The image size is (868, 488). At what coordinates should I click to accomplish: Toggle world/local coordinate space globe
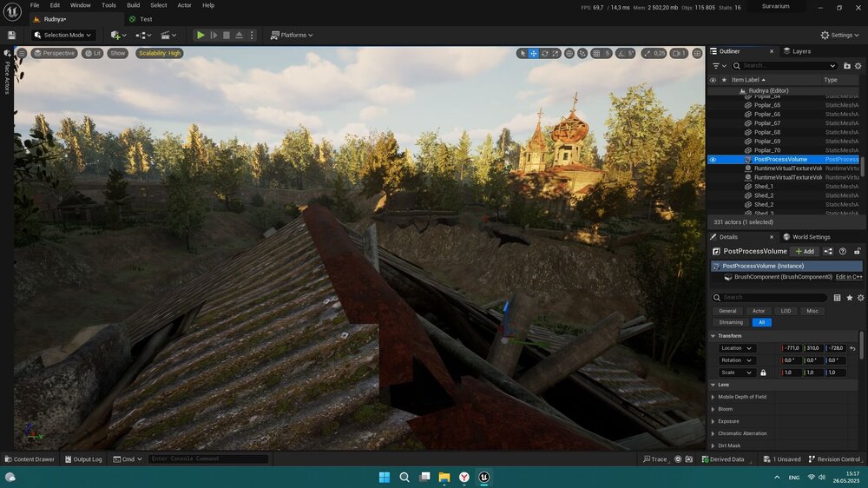[x=569, y=53]
